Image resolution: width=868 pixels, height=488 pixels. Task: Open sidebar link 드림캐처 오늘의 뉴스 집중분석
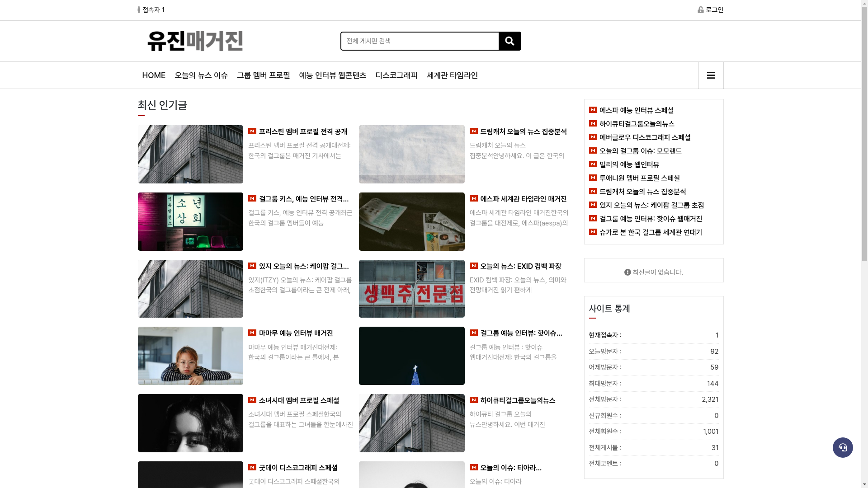[642, 192]
